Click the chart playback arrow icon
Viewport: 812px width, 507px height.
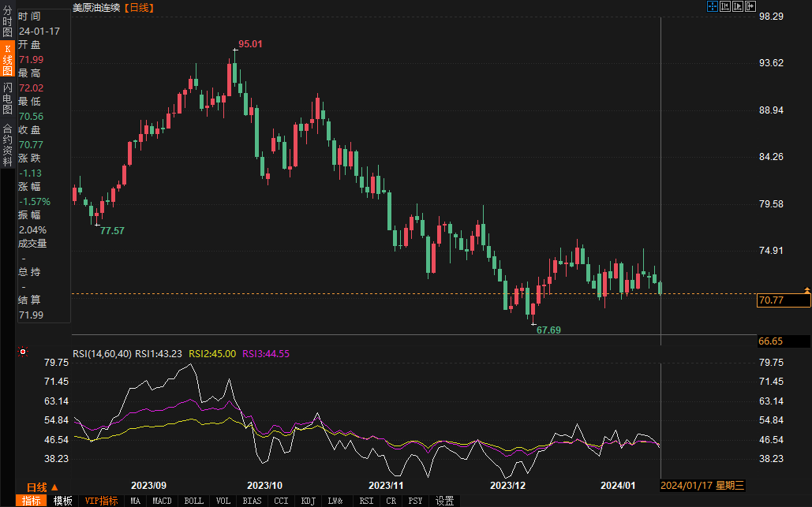click(x=738, y=6)
